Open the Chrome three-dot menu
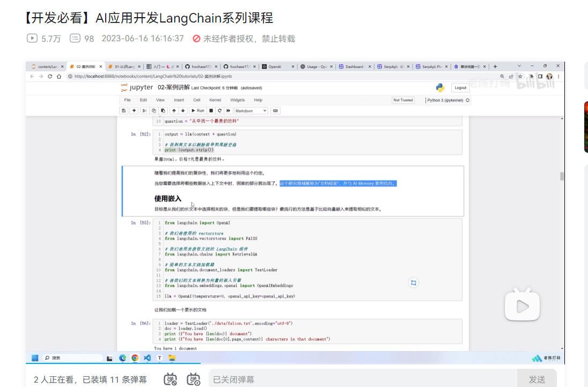 (x=558, y=77)
